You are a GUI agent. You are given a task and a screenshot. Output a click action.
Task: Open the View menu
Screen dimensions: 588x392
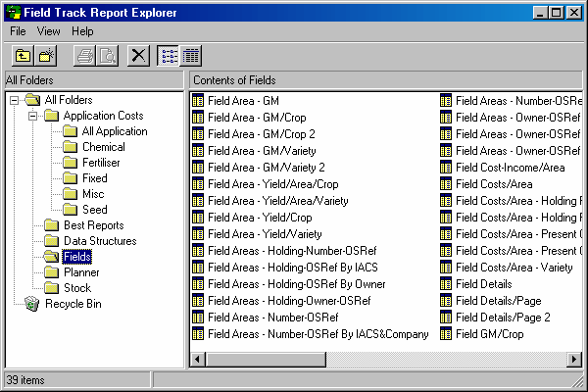coord(48,31)
